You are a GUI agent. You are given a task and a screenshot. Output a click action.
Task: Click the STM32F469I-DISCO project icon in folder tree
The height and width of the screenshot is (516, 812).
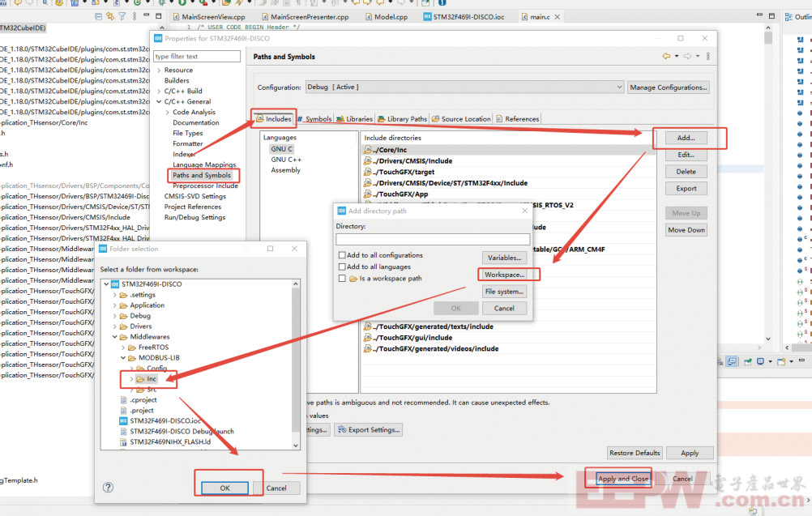coord(115,284)
